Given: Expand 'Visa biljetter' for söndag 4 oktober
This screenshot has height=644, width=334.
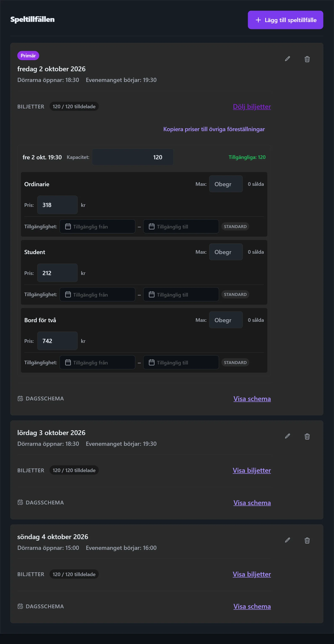Looking at the screenshot, I should click(x=252, y=574).
